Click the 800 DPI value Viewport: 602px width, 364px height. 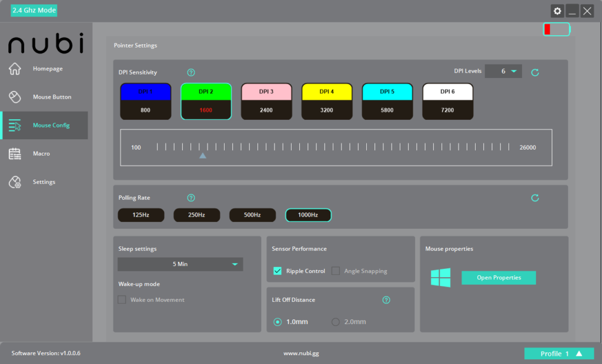tap(146, 110)
